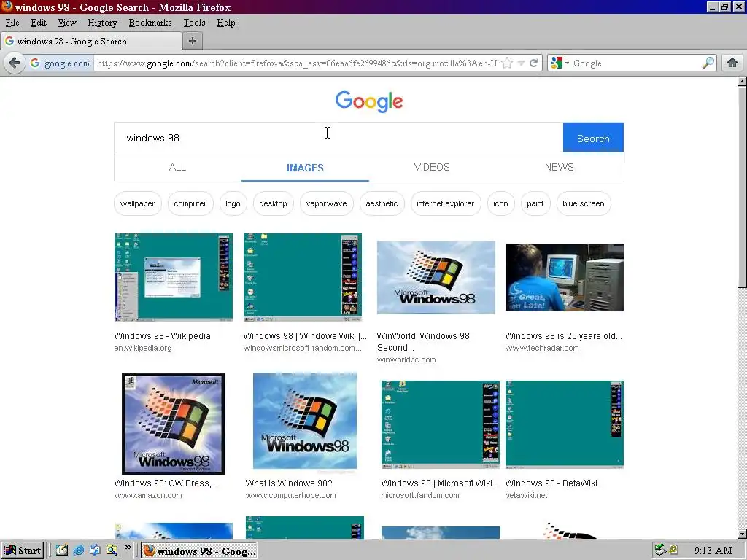Click the Google search query field

point(338,138)
